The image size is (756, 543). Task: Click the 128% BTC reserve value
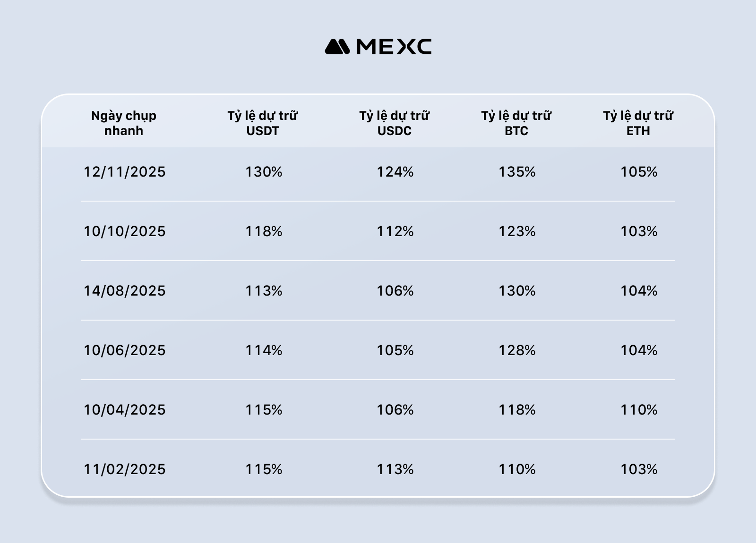517,350
